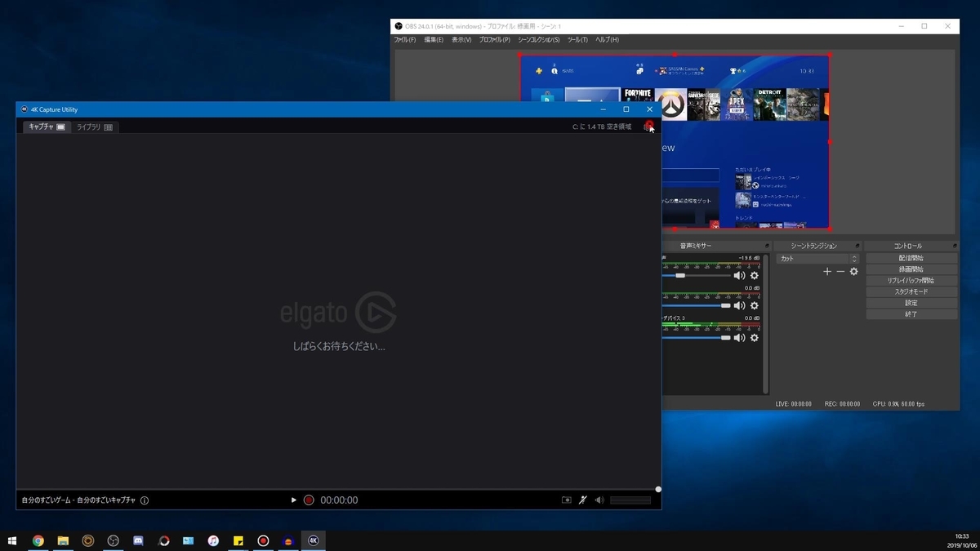This screenshot has height=551, width=980.
Task: Click the info icon beside capture title
Action: pos(145,500)
